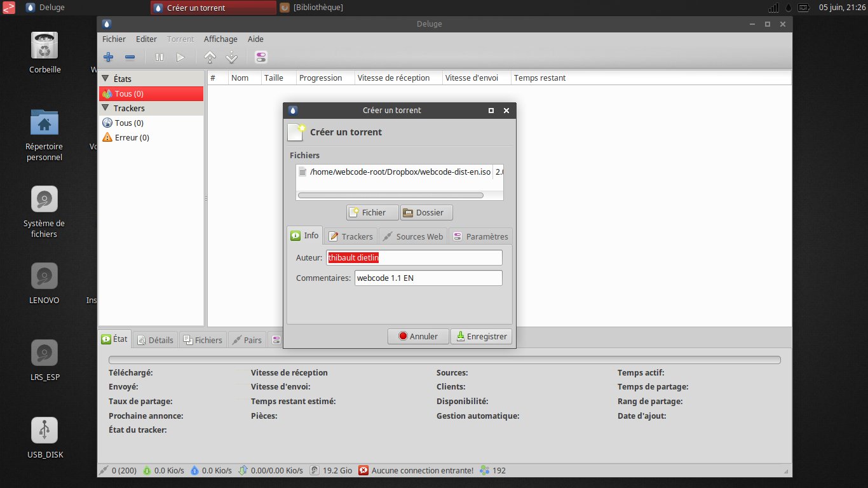Click the Commentaires text field
Viewport: 868px width, 488px height.
pyautogui.click(x=428, y=278)
